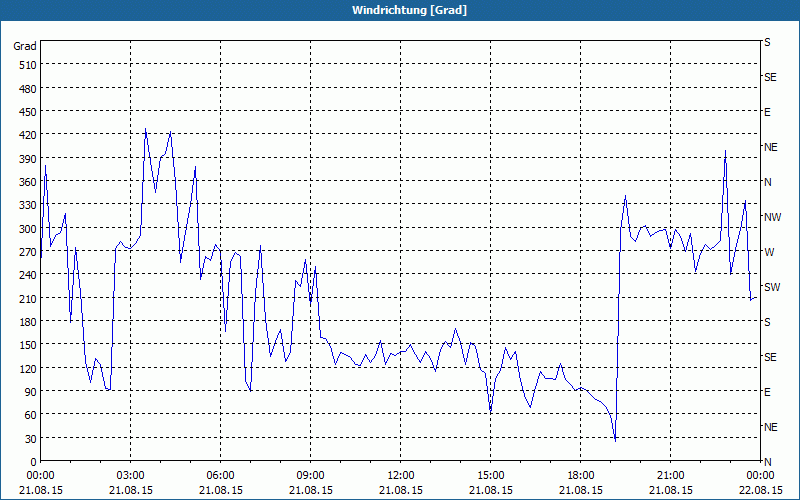This screenshot has width=800, height=500.
Task: Click the SW compass label
Action: click(x=772, y=287)
